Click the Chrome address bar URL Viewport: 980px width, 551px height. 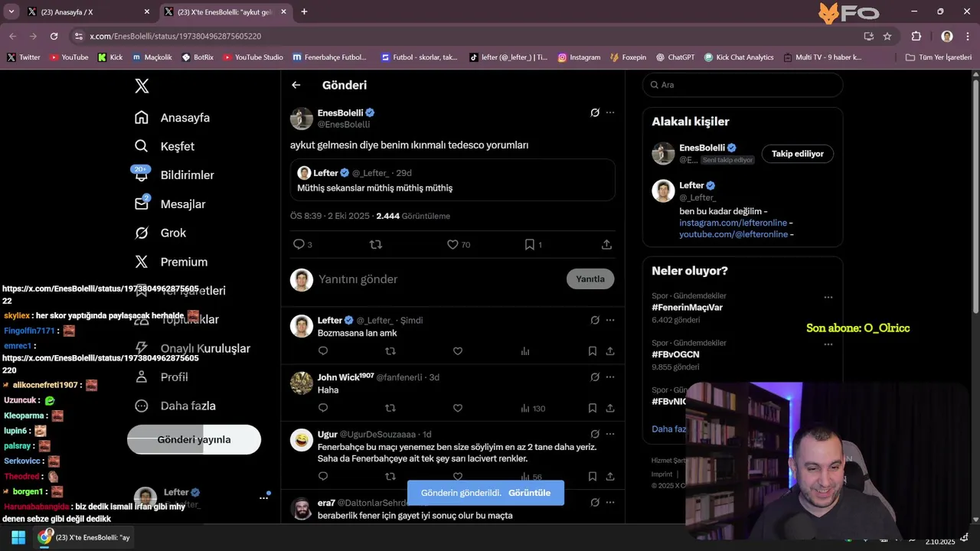point(175,36)
